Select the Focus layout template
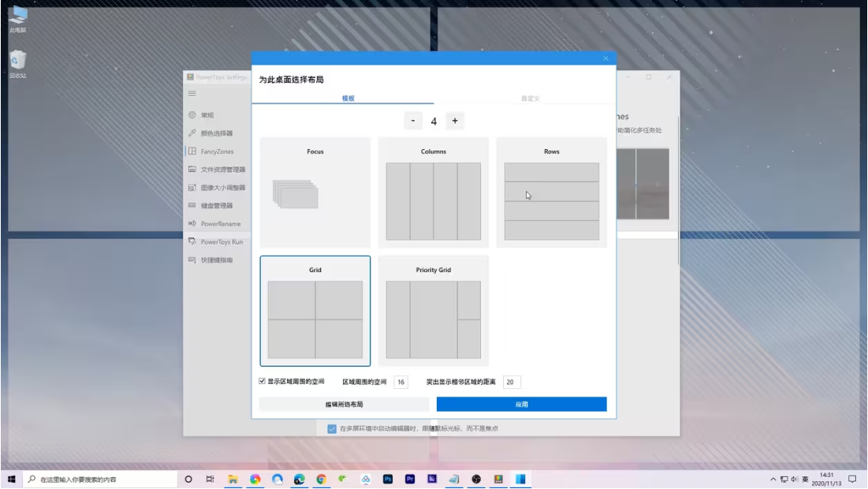The width and height of the screenshot is (868, 489). point(315,192)
